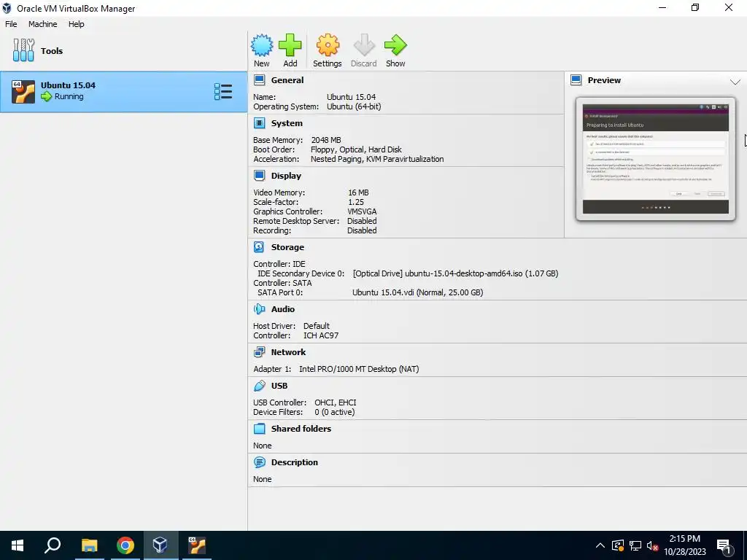Open the Display section header link
Screen dimensions: 747x560
(x=286, y=176)
